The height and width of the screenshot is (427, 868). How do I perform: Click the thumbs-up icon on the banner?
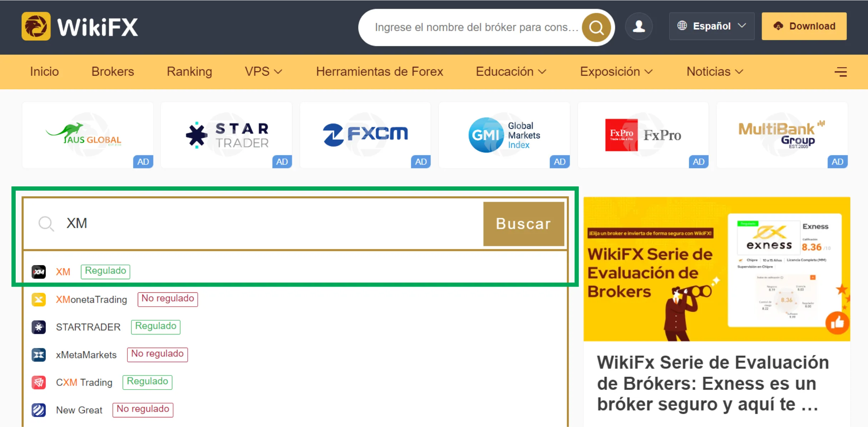click(x=837, y=323)
